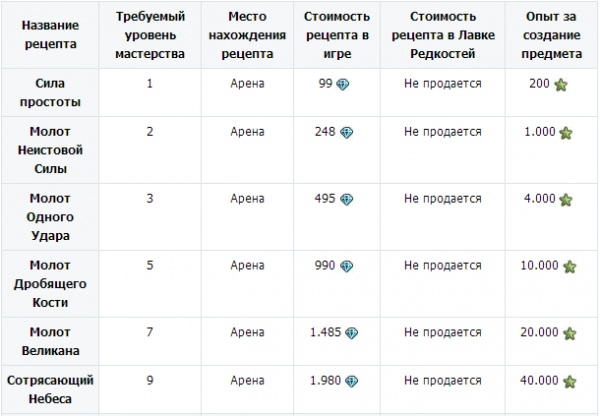Click the Опыт за создание предмета header
The width and height of the screenshot is (600, 416).
coord(552,33)
